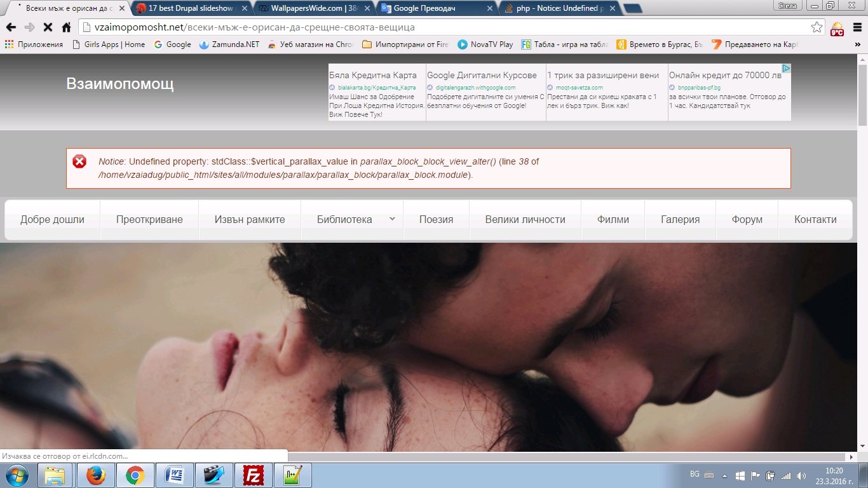
Task: Expand the Библиотека submenu arrow
Action: (x=392, y=219)
